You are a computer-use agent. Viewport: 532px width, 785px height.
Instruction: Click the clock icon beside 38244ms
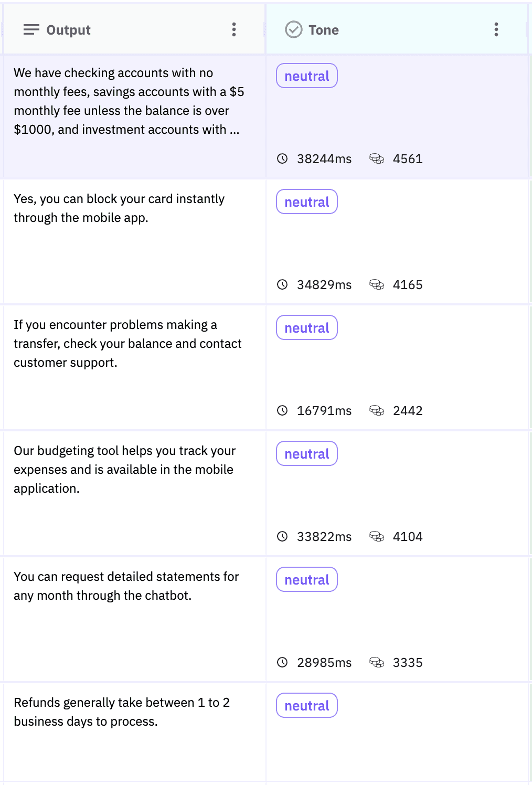(282, 158)
